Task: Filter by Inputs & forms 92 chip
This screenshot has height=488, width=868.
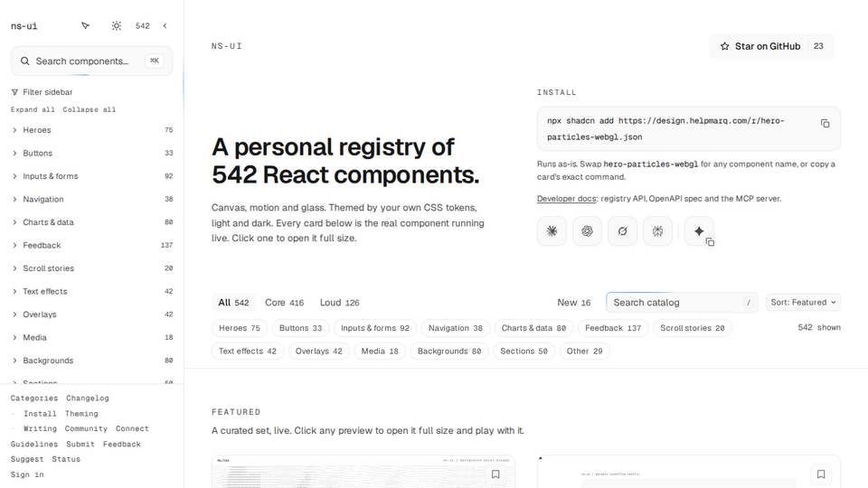Action: coord(374,328)
